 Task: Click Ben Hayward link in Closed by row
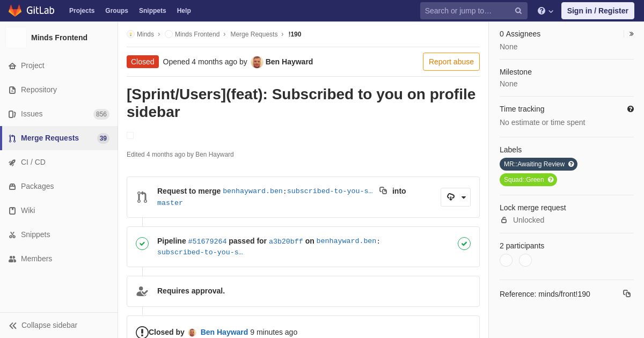(224, 332)
